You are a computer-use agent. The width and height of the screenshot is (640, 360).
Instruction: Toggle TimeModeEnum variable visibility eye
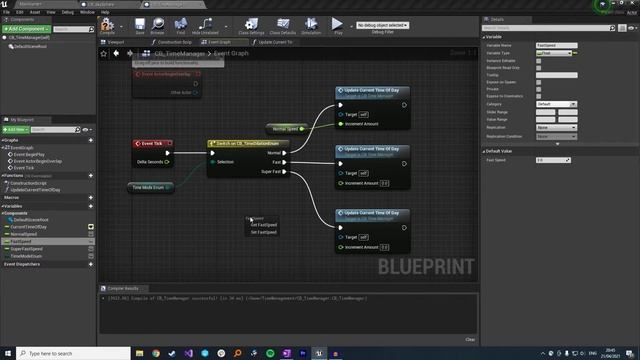point(91,256)
